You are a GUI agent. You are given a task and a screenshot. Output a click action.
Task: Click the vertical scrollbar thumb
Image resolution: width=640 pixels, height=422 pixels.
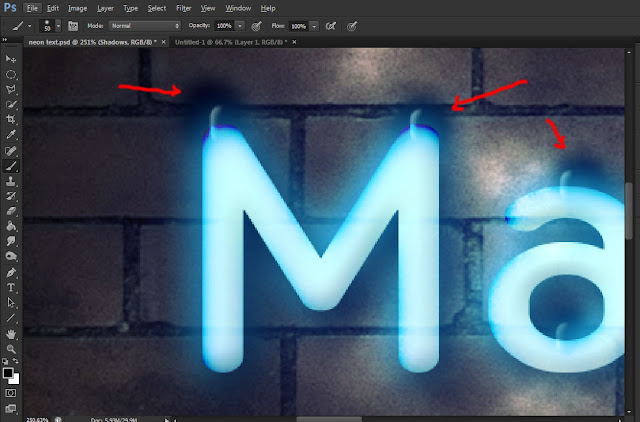tap(629, 210)
